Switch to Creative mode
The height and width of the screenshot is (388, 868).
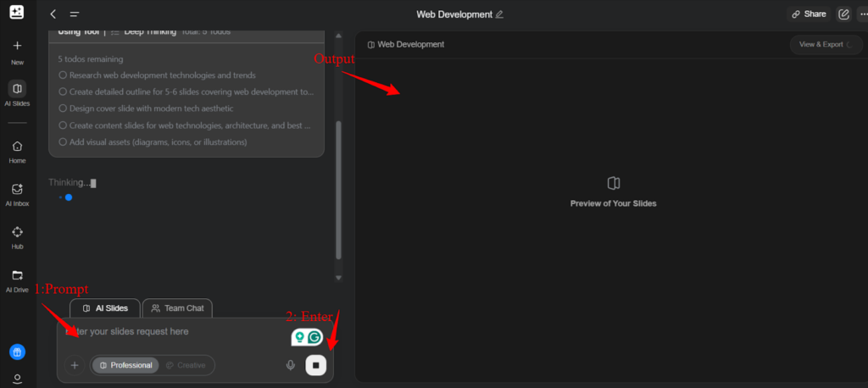186,365
